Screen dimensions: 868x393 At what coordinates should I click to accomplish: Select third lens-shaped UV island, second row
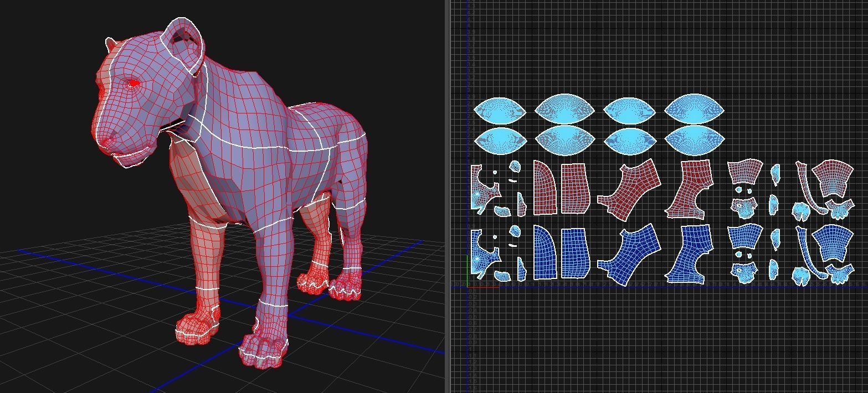click(x=629, y=142)
